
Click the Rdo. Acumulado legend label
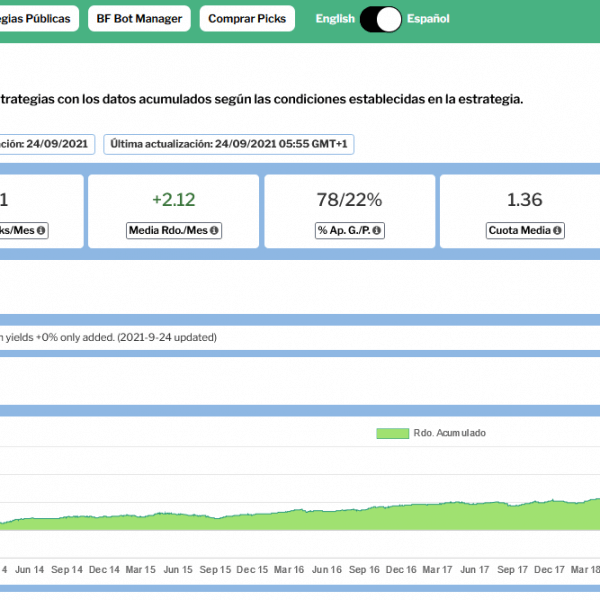coord(450,433)
